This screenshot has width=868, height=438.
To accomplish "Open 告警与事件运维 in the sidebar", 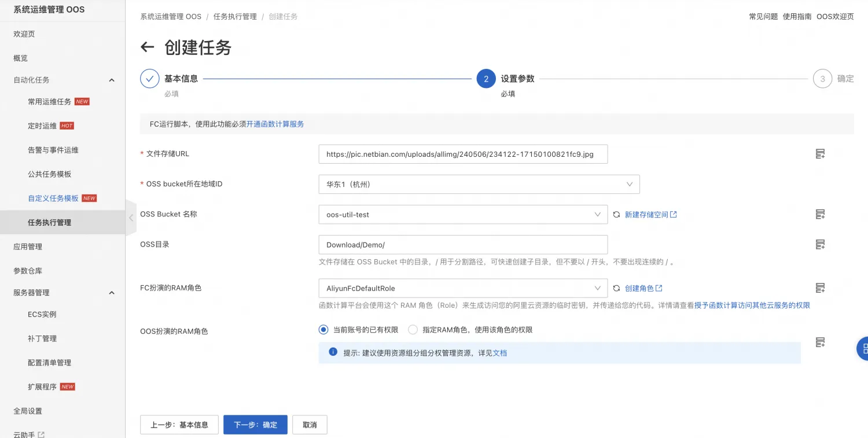I will 53,150.
